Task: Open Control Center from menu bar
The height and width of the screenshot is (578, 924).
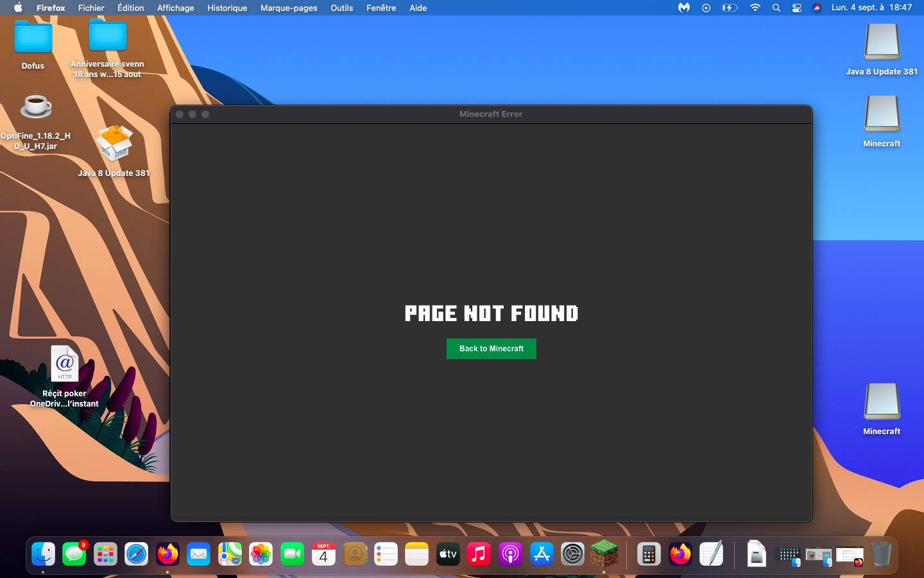Action: tap(797, 8)
